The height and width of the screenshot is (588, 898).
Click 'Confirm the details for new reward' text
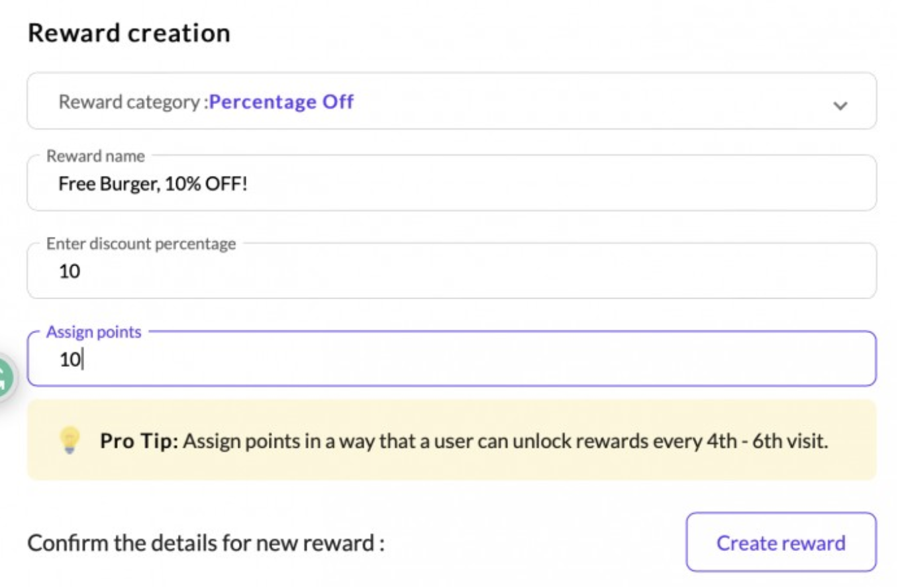coord(205,544)
